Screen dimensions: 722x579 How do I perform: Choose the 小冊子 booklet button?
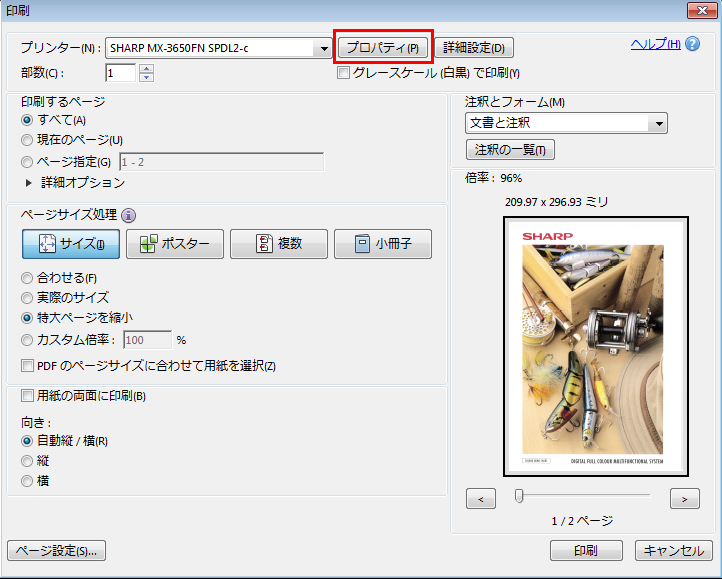[383, 244]
